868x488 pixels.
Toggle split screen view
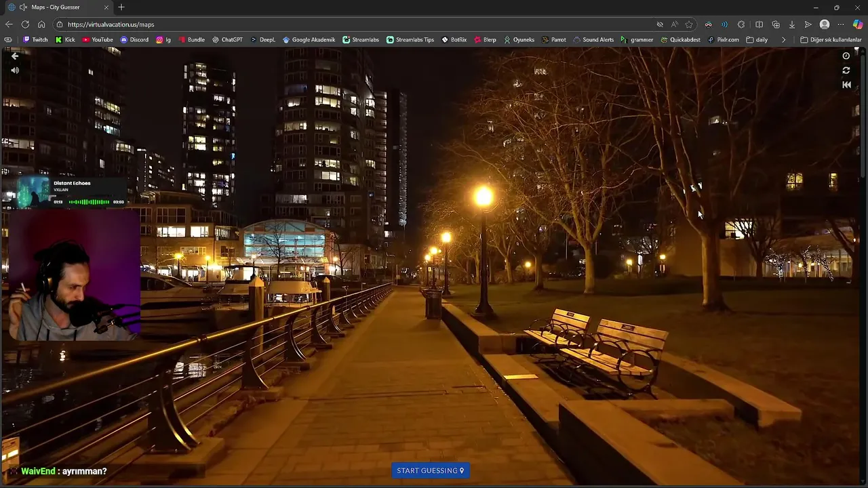pyautogui.click(x=759, y=24)
